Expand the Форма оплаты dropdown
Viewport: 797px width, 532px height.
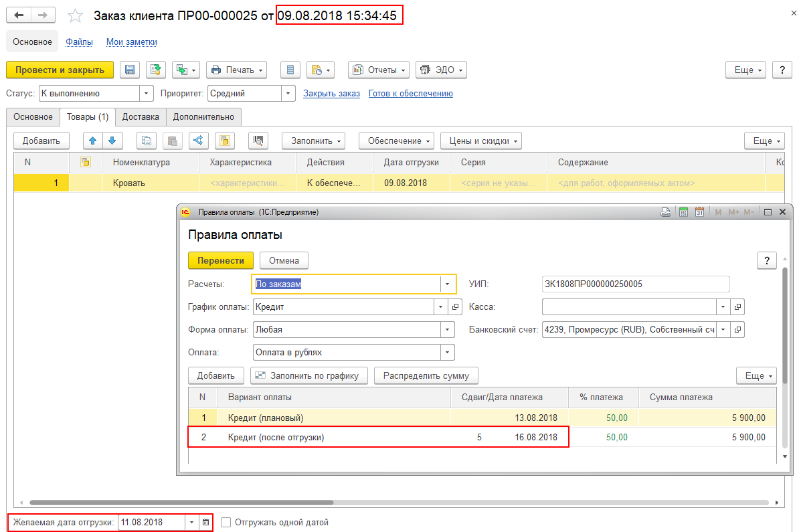coord(447,329)
